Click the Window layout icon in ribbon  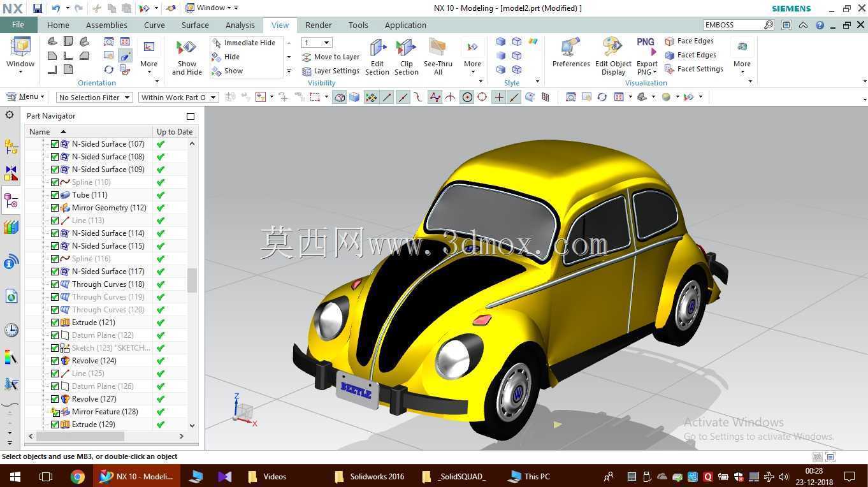pyautogui.click(x=20, y=48)
